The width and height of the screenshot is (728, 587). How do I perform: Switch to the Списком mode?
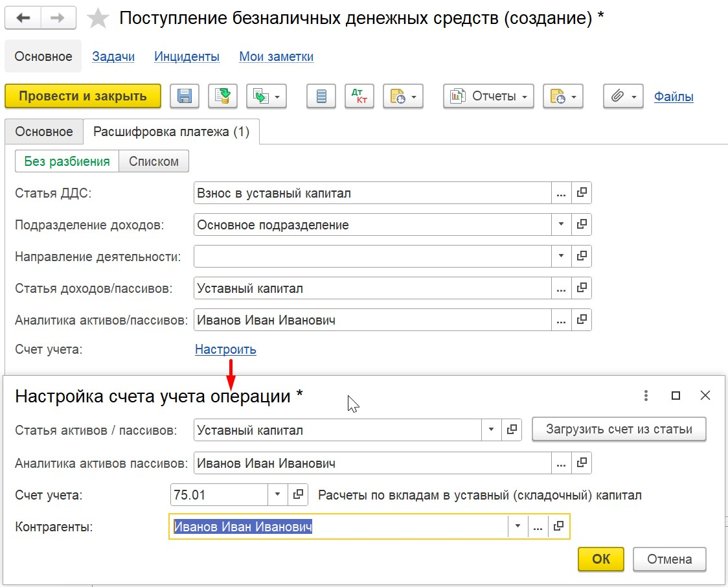click(154, 161)
